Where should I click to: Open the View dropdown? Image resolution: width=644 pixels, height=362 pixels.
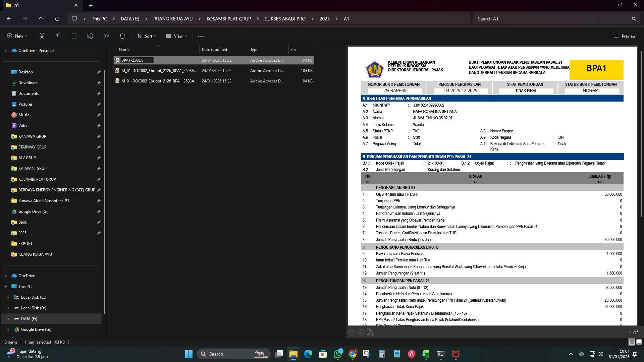[176, 36]
